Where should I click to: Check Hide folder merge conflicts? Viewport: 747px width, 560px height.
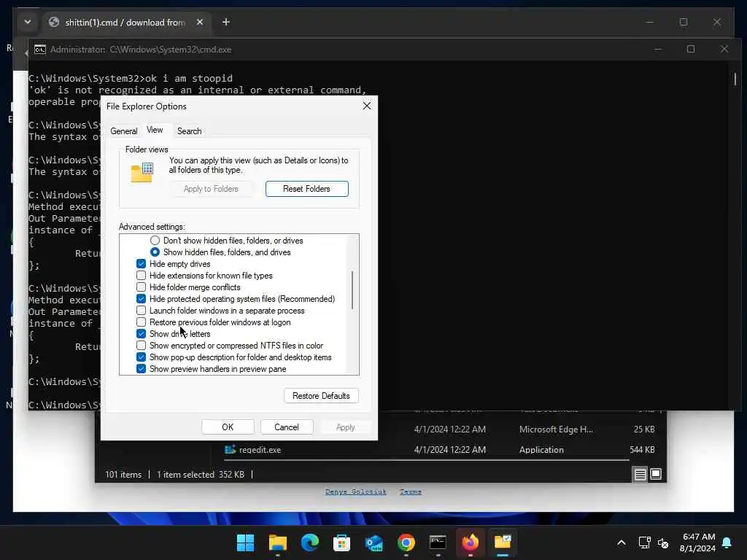[x=141, y=287]
